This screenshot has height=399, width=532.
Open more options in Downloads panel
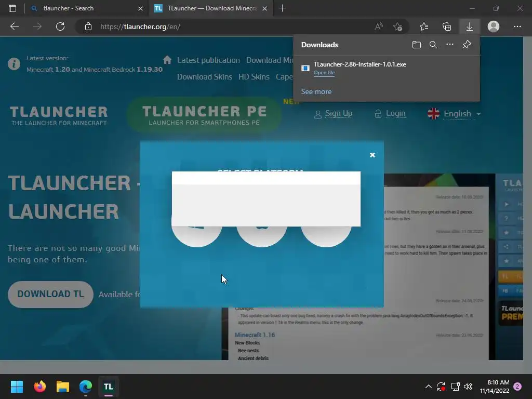450,45
